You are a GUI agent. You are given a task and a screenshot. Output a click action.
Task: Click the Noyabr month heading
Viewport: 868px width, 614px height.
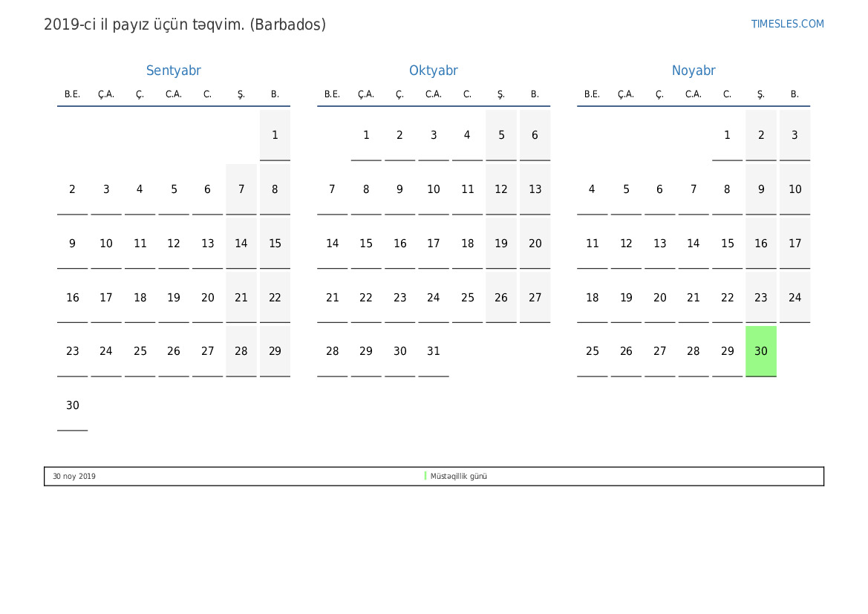point(693,71)
